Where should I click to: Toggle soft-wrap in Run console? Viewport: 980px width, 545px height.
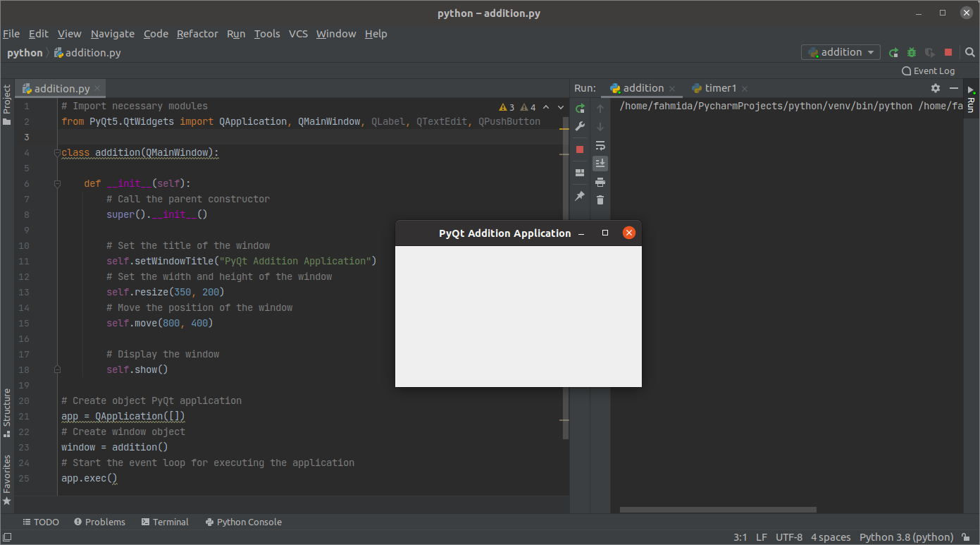pyautogui.click(x=600, y=145)
